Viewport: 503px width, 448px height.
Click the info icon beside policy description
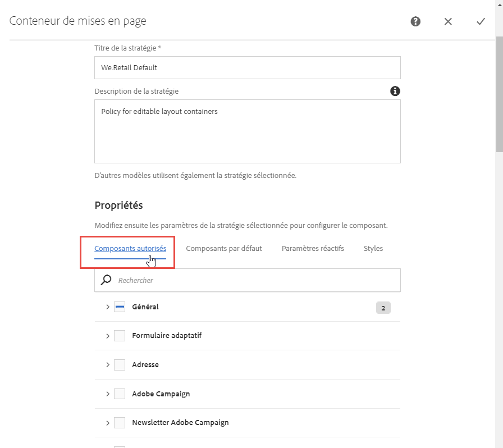pyautogui.click(x=395, y=91)
